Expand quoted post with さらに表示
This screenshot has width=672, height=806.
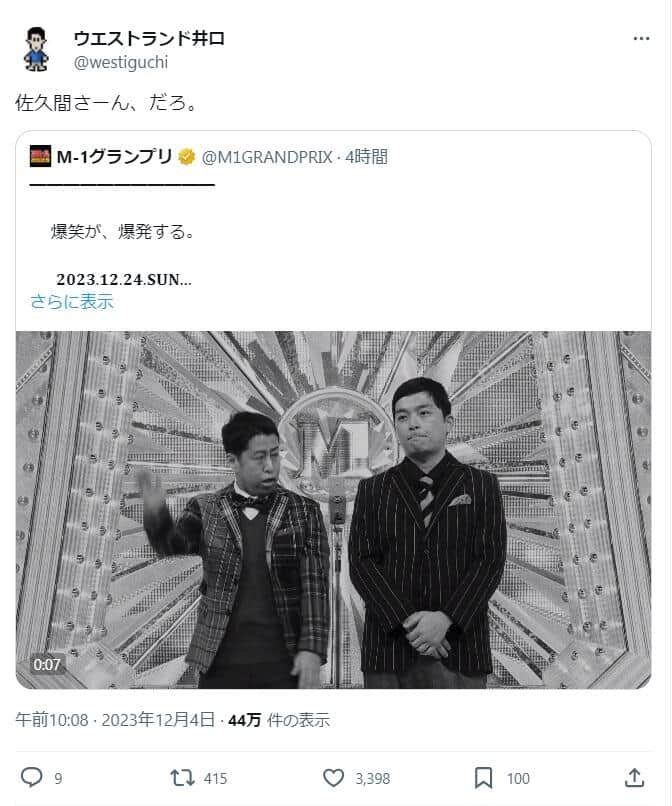tap(72, 302)
